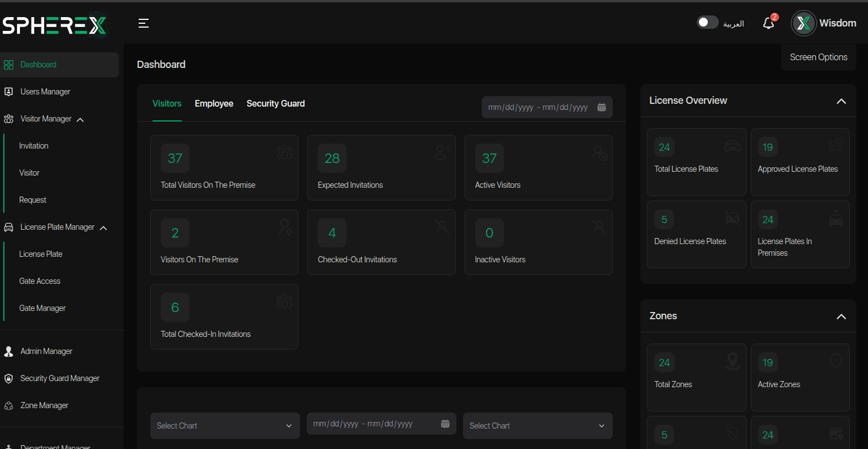Image resolution: width=868 pixels, height=449 pixels.
Task: Switch to the Visitors tab
Action: coord(167,103)
